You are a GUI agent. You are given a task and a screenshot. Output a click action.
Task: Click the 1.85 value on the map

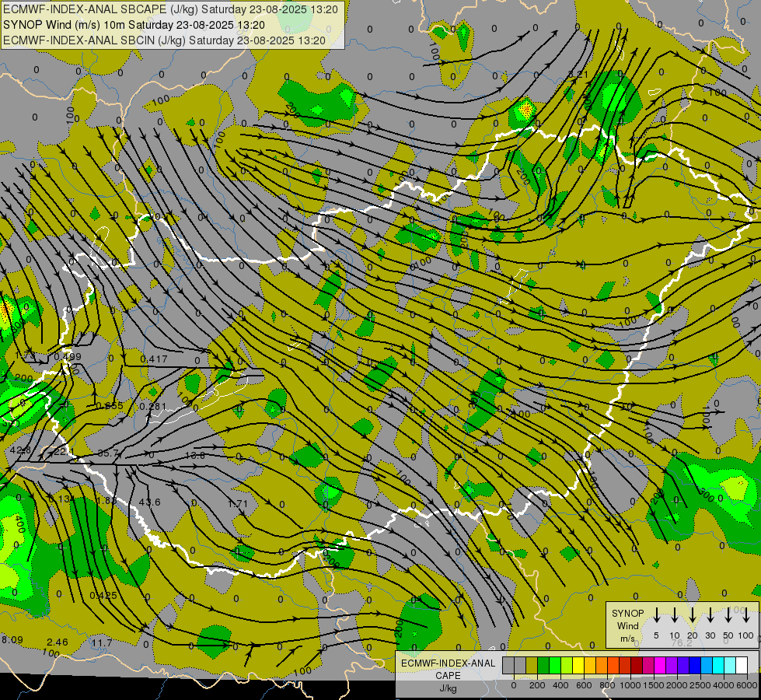(x=106, y=500)
